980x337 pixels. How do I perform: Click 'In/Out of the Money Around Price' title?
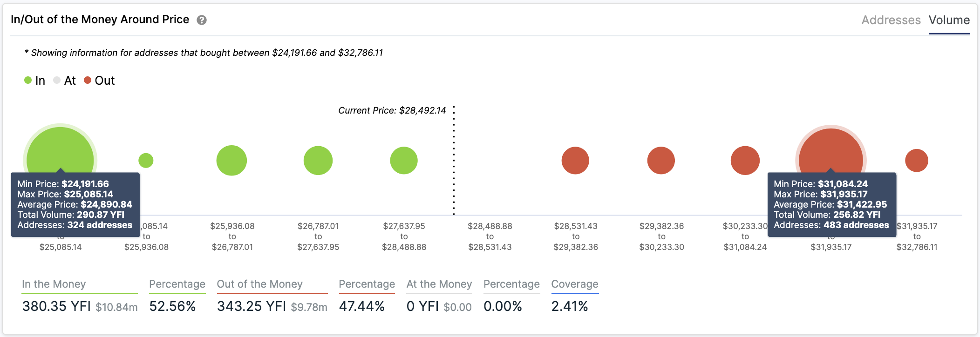point(100,20)
